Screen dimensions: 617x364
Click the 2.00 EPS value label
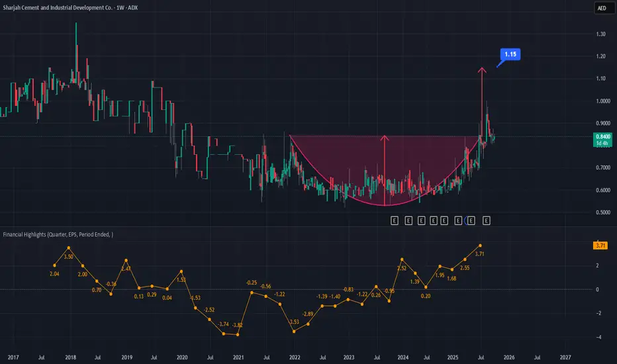point(82,274)
